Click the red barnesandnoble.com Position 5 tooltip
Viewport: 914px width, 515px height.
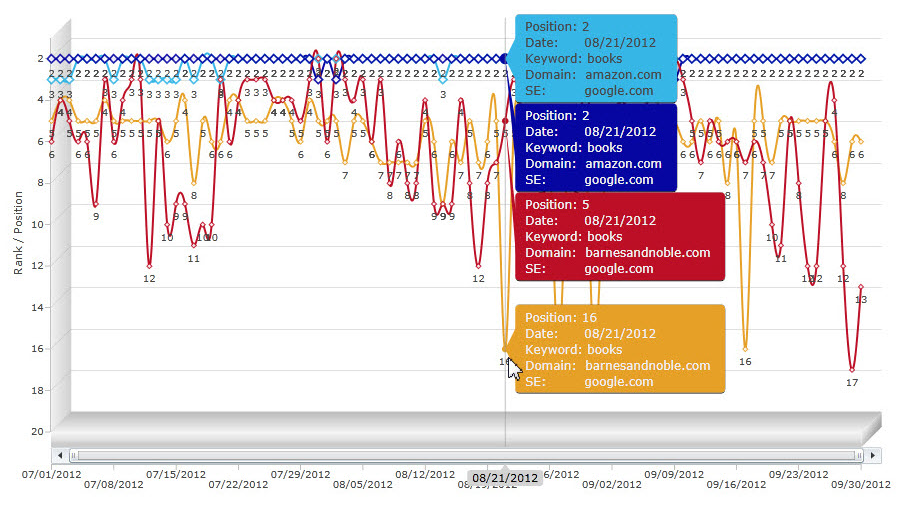pyautogui.click(x=620, y=237)
